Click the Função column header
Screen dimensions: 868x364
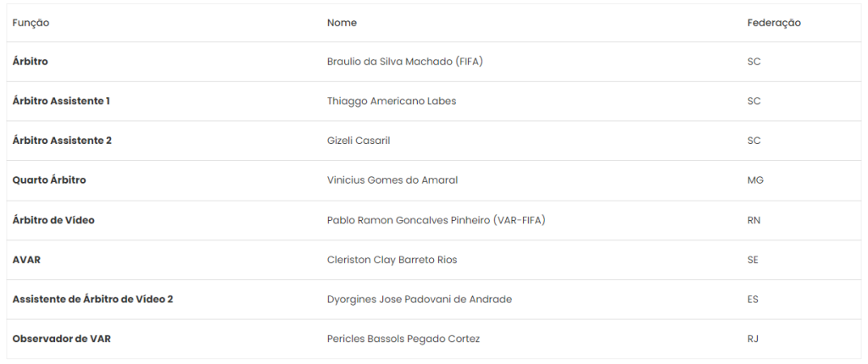(31, 23)
